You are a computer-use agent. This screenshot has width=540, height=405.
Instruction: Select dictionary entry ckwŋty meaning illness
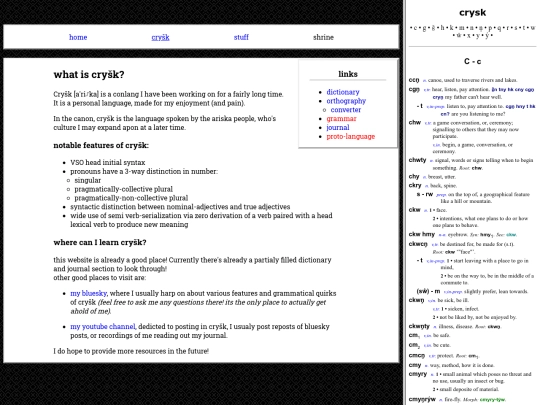coord(419,326)
